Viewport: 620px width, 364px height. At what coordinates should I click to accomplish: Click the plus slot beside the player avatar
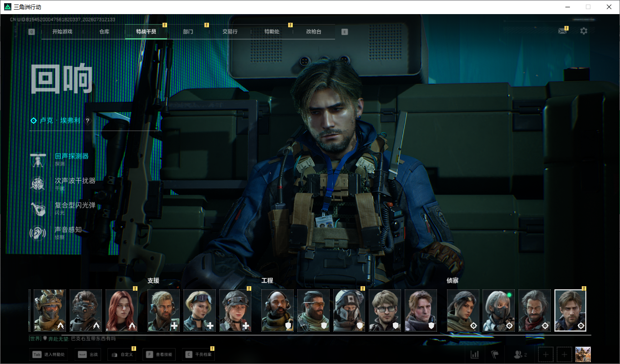point(564,354)
